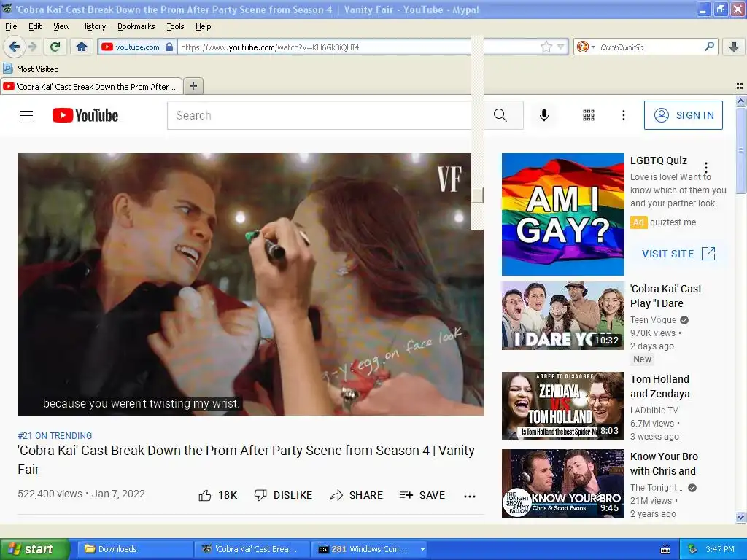
Task: Click the SIGN IN button
Action: click(684, 115)
